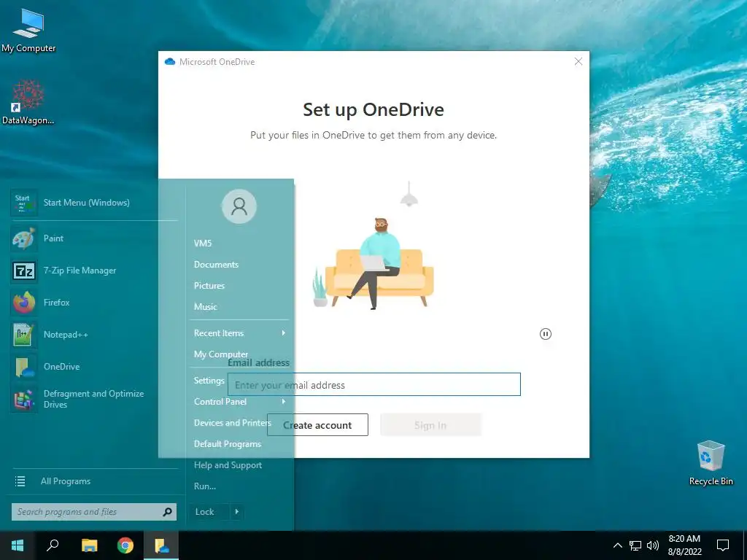Open Pictures from the start menu
The width and height of the screenshot is (747, 560).
(x=209, y=286)
